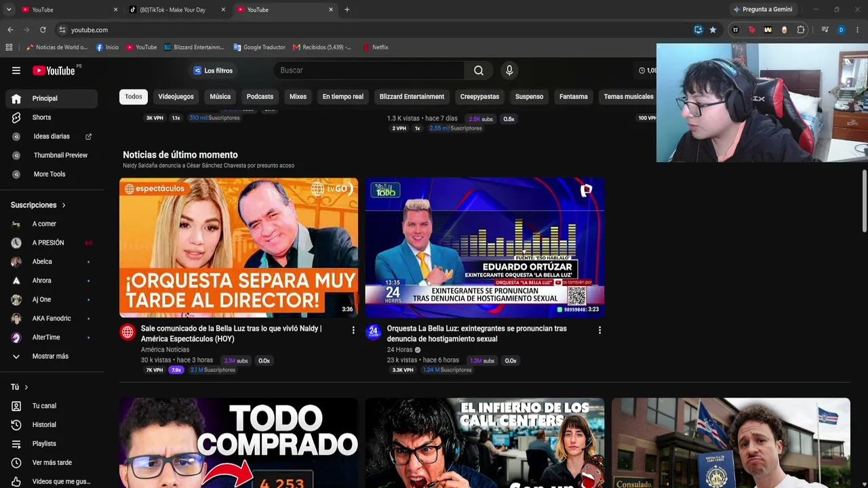Expand Mostrar más subscriptions
Screen dimensions: 868x488
click(52, 357)
